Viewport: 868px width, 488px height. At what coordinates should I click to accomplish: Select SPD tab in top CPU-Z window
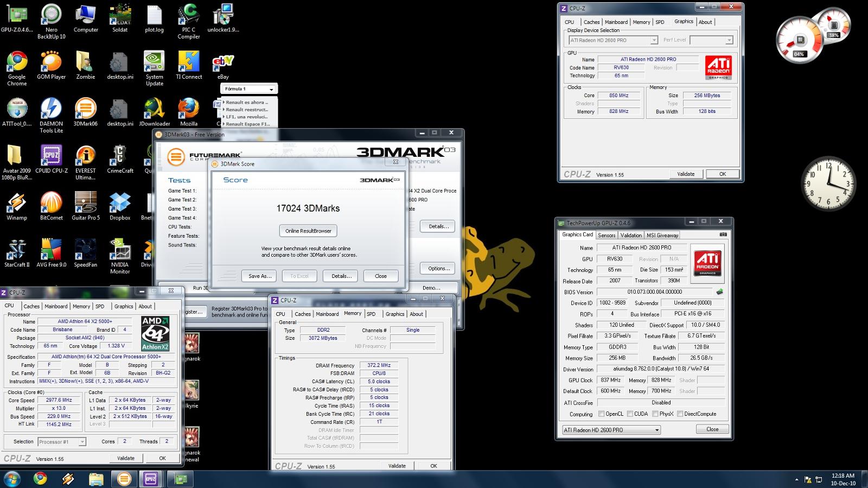(660, 22)
